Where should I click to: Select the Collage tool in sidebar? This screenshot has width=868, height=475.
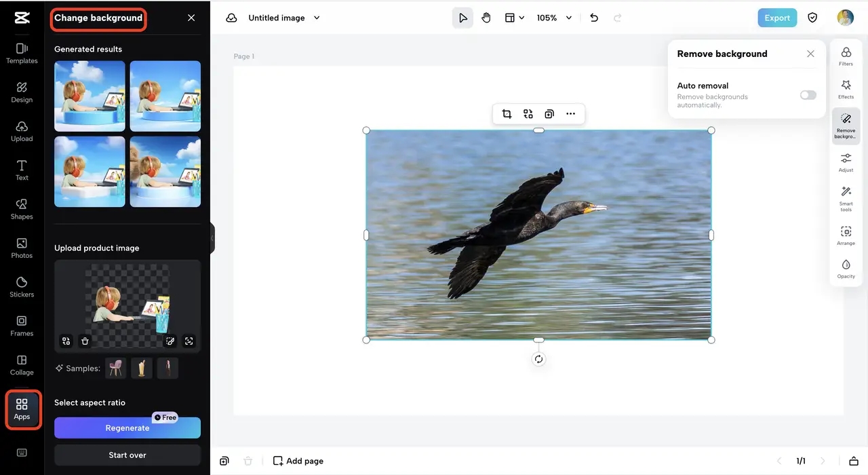(x=22, y=364)
